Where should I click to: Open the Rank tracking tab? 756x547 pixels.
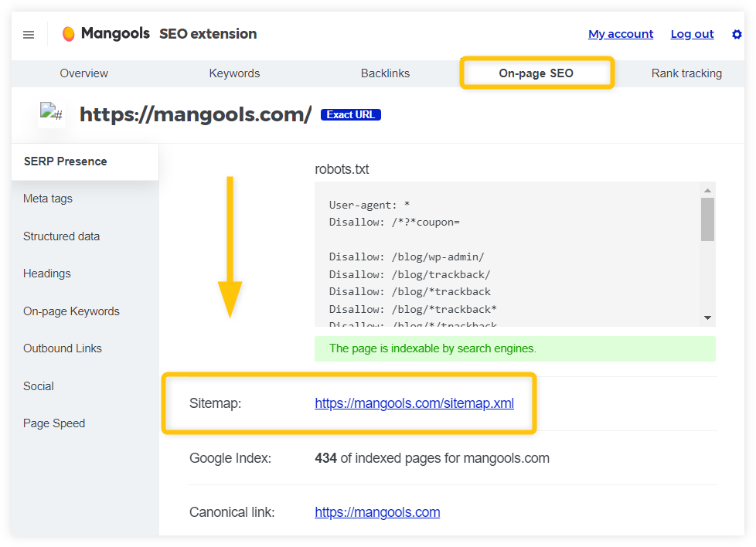tap(686, 73)
